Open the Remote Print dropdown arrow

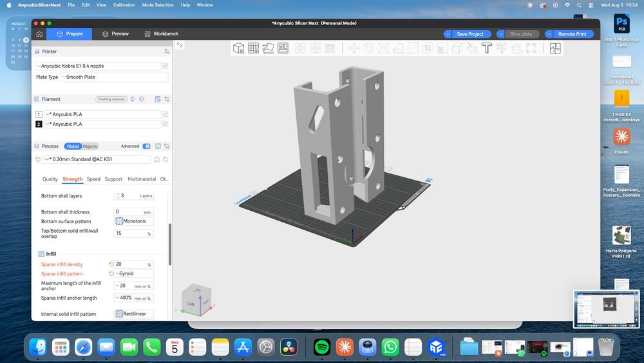(549, 34)
